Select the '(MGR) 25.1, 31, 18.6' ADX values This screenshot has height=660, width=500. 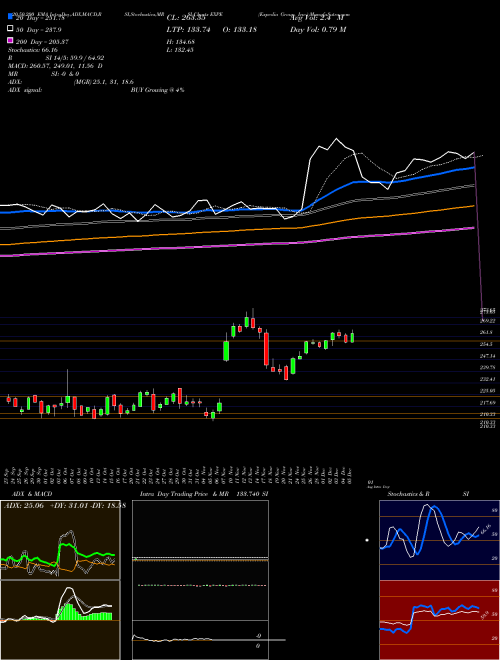pyautogui.click(x=104, y=82)
